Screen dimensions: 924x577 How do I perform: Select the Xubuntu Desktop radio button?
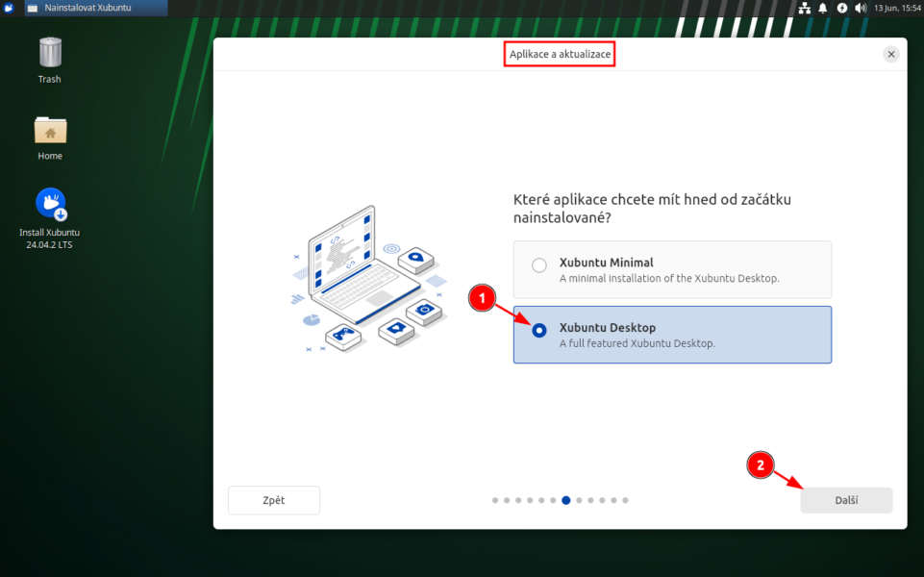pyautogui.click(x=538, y=331)
